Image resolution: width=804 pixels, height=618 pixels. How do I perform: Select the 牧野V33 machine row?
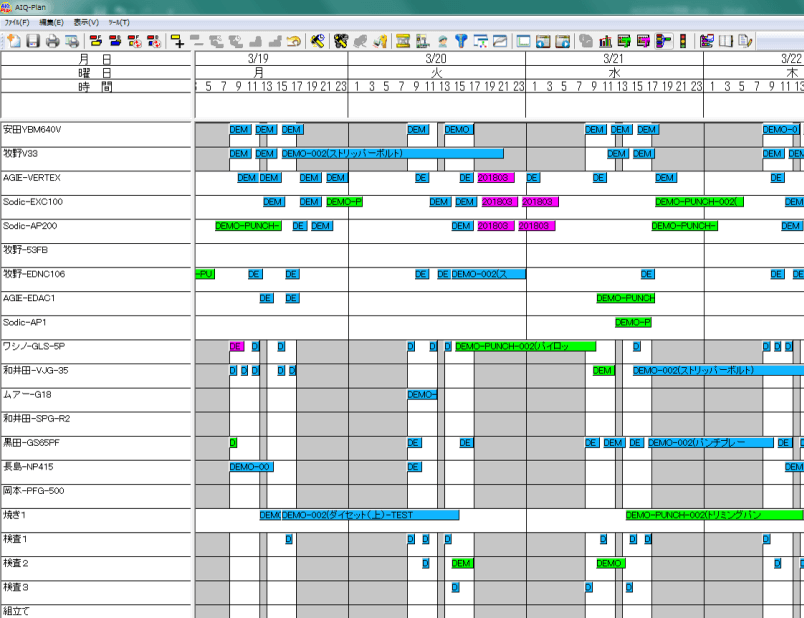tap(96, 158)
